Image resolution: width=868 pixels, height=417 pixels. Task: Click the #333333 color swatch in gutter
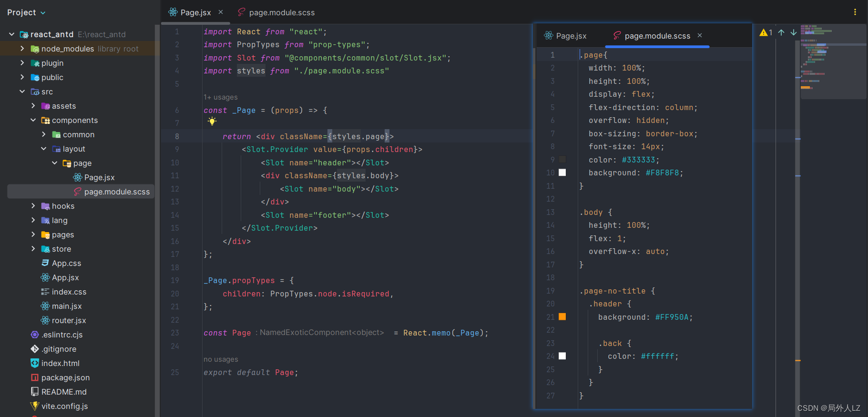(x=562, y=160)
